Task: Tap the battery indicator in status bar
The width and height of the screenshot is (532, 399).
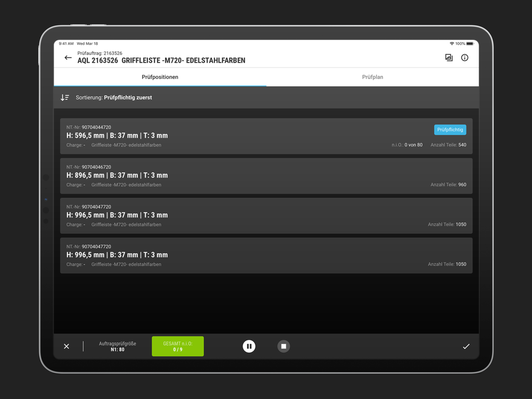Action: 470,44
